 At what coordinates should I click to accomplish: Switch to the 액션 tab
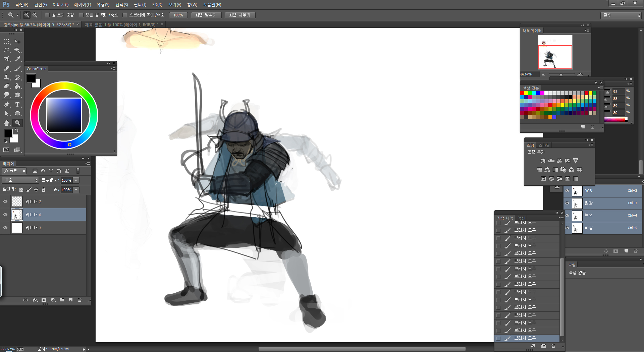521,218
